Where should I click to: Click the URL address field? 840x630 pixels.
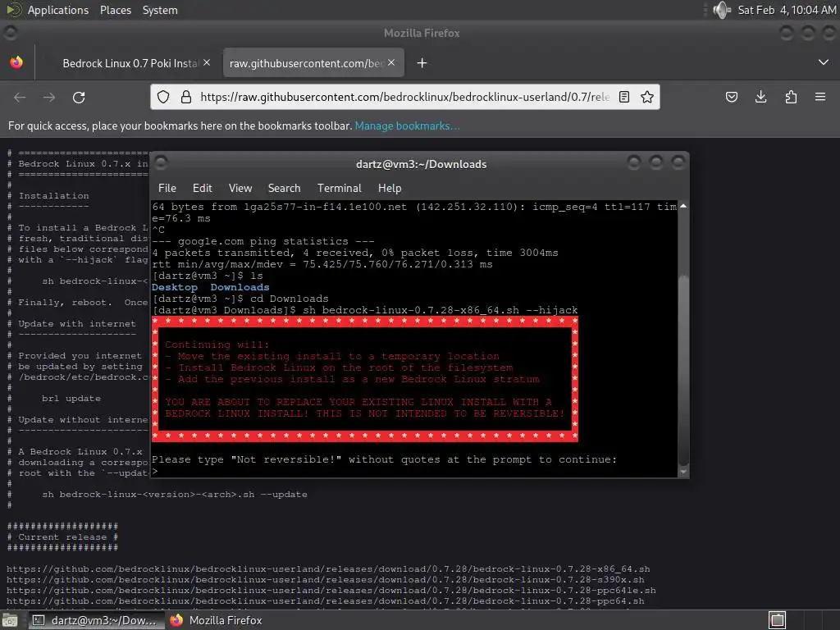(x=404, y=97)
